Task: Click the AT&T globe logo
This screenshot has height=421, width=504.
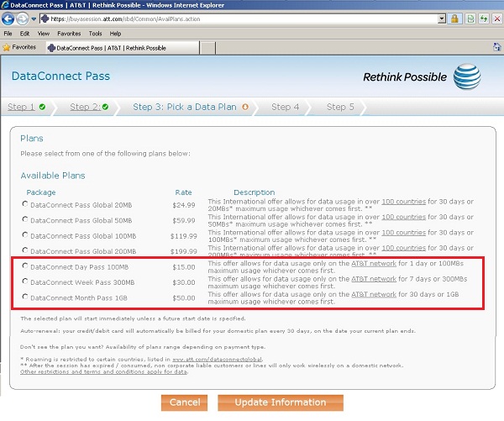Action: [467, 76]
